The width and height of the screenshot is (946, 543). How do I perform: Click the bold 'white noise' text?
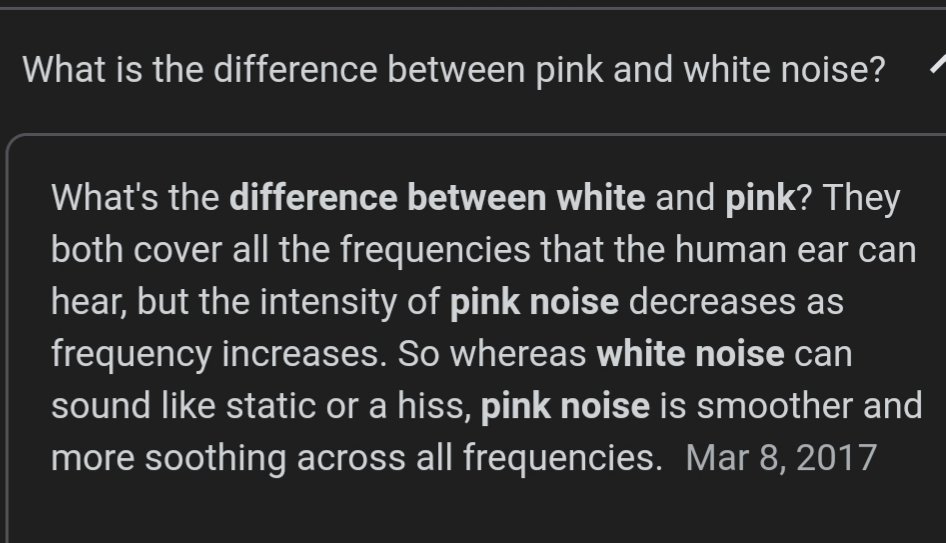tap(690, 354)
